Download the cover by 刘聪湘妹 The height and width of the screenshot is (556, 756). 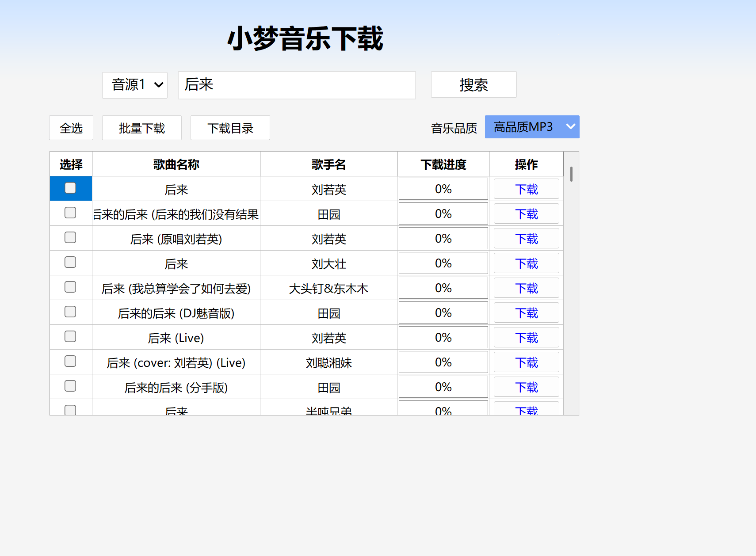point(526,362)
